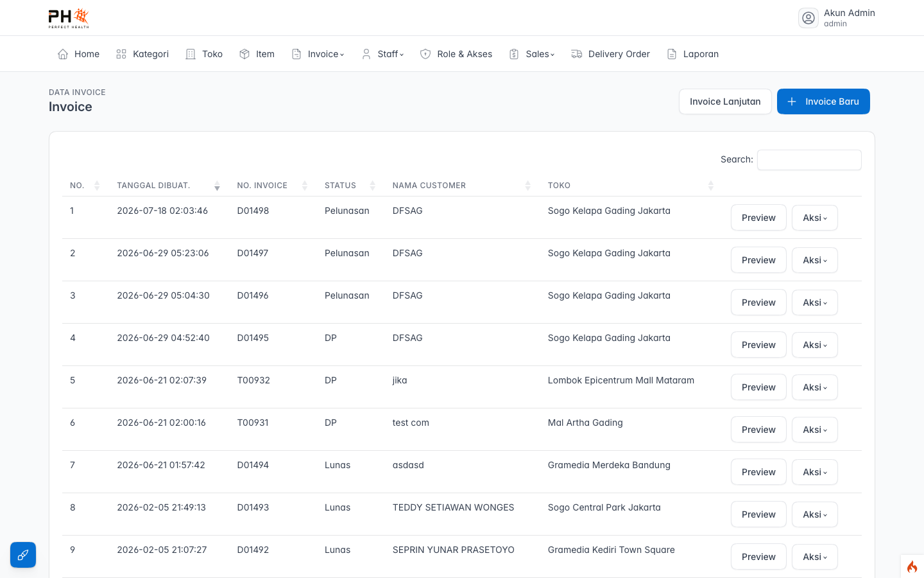The image size is (924, 578).
Task: Click the Kategori grid icon
Action: tap(121, 54)
